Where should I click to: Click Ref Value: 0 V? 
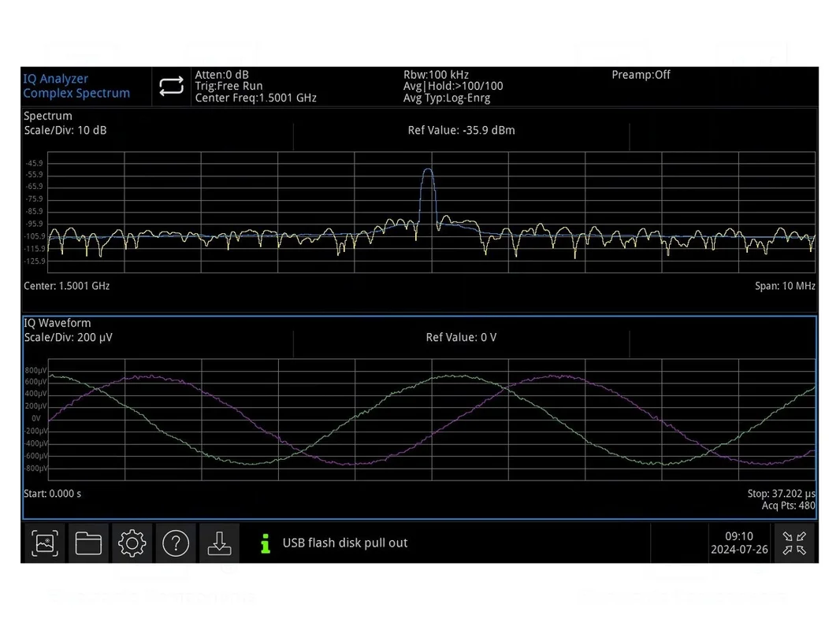point(461,338)
